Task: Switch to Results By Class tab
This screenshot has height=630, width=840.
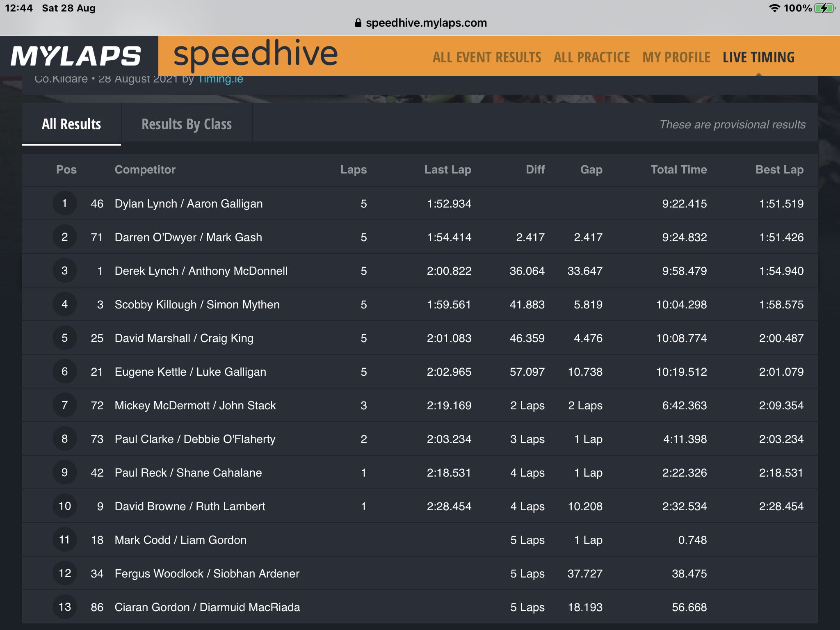Action: [x=187, y=124]
